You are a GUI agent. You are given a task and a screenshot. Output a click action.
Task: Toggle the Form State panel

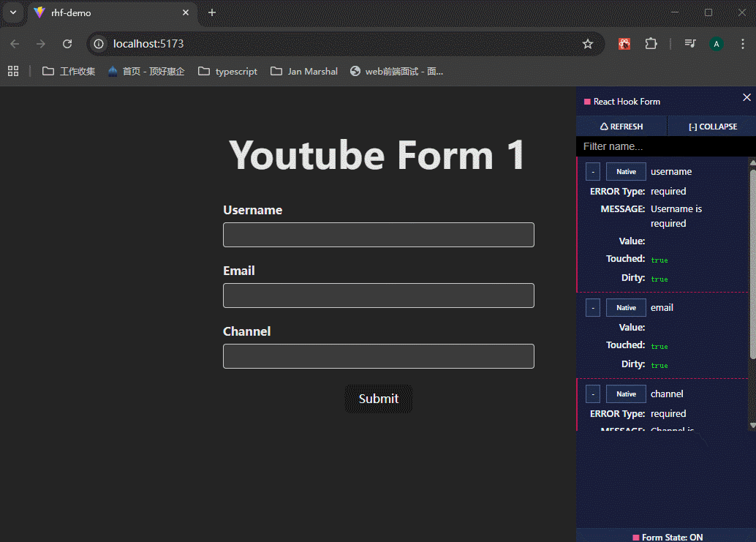pos(667,537)
